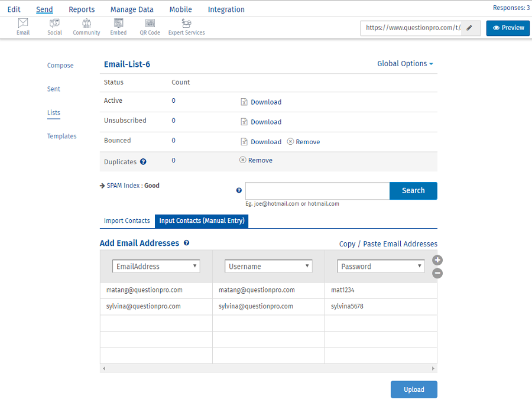Switch to the Import Contacts tab
Screen dimensions: 532x406
[126, 220]
